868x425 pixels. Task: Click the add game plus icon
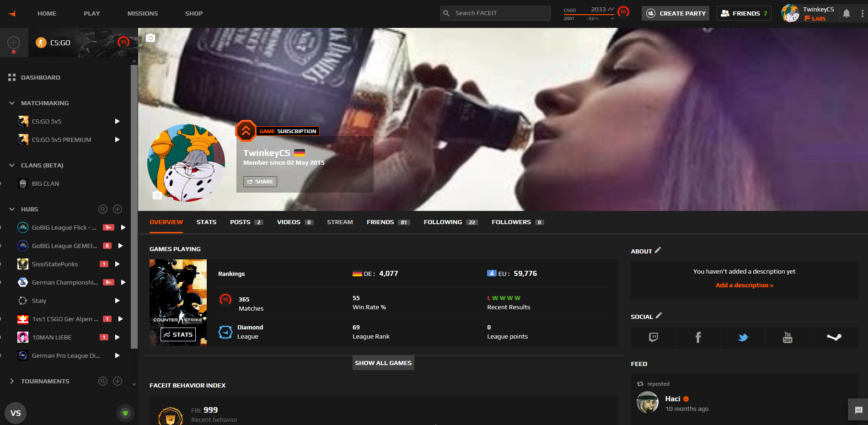14,43
